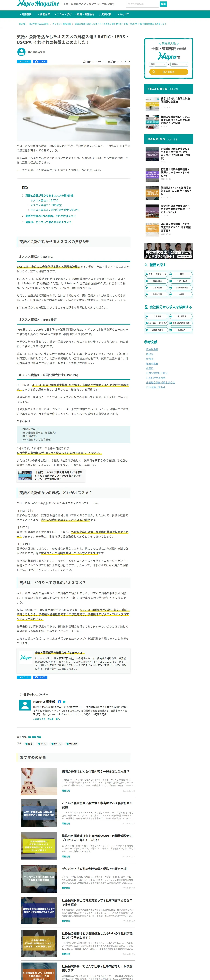Select the 社会保険労務士 job type button
Image resolution: width=210 pixels, height=980 pixels.
(x=181, y=288)
